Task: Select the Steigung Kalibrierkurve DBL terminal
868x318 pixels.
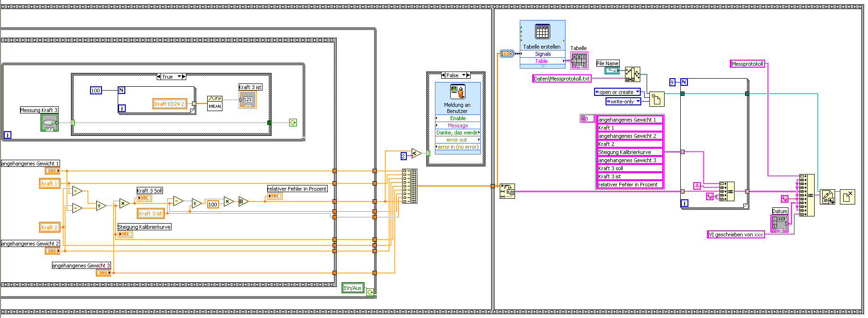Action: 125,234
